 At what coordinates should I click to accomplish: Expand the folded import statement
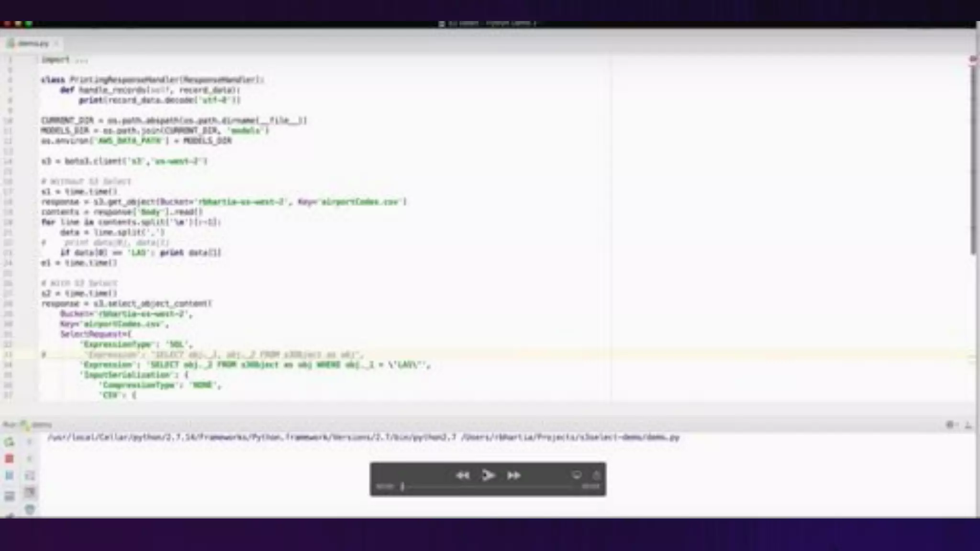pyautogui.click(x=81, y=60)
